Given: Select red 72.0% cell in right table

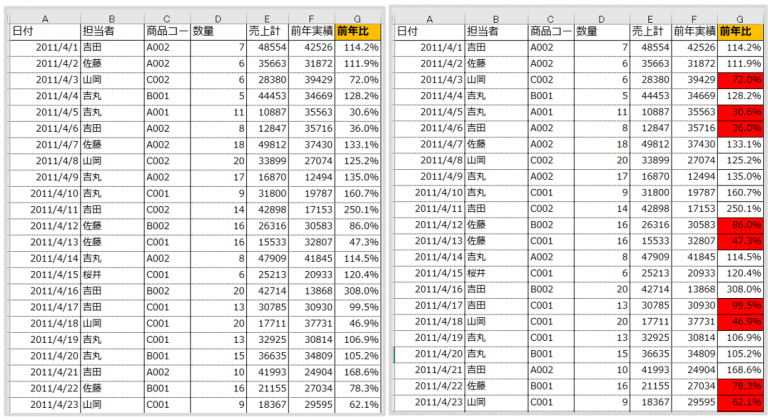Looking at the screenshot, I should click(740, 79).
